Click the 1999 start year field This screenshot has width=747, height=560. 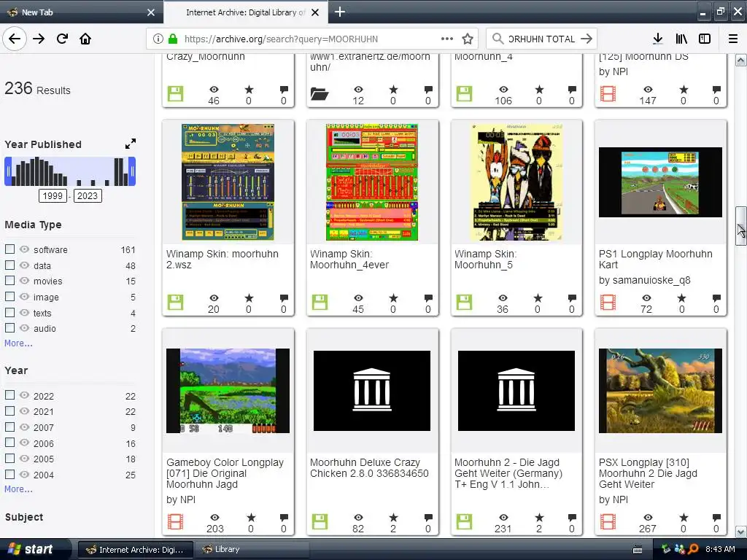click(53, 195)
